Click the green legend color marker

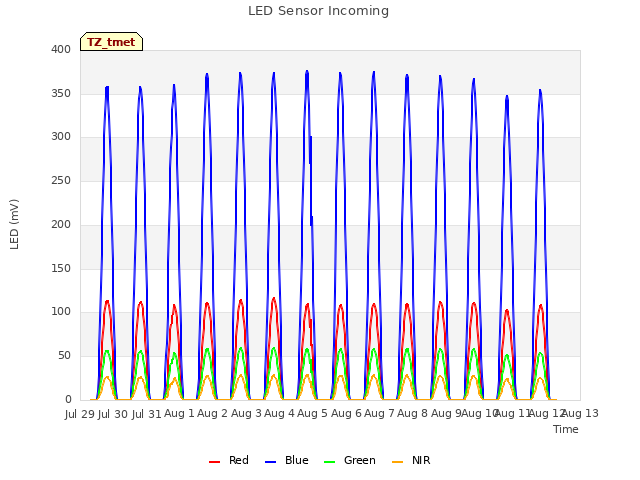[329, 462]
